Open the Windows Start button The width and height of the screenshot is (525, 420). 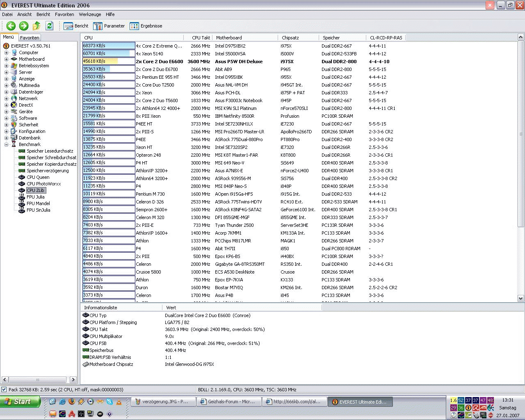[20, 402]
